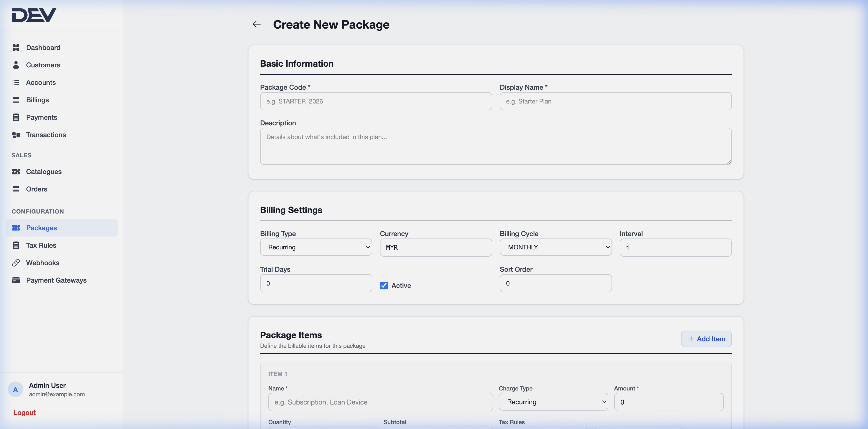
Task: Open the Billing Type dropdown
Action: 316,247
